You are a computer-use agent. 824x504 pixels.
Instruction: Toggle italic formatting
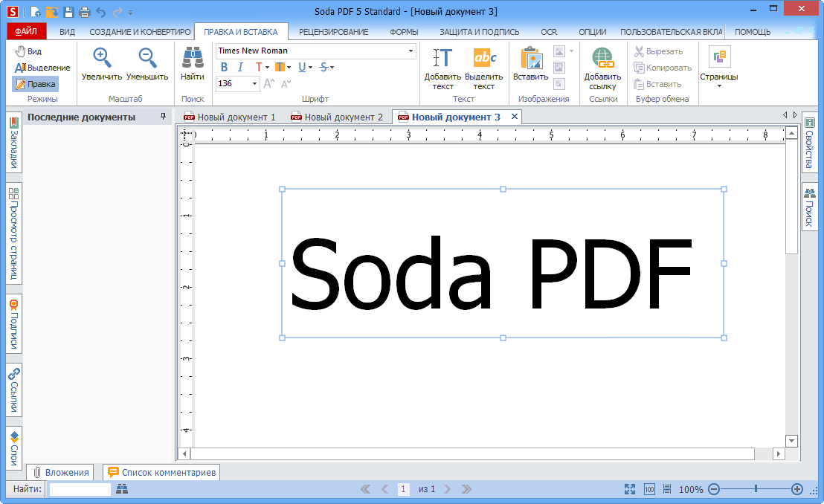(240, 67)
